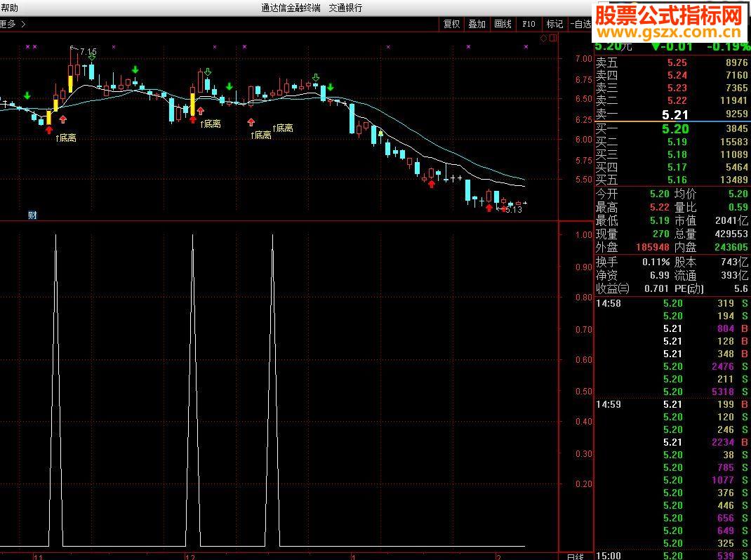Select the 14:58 trade tick with volume 319
Screen dimensions: 751x560
(x=672, y=303)
